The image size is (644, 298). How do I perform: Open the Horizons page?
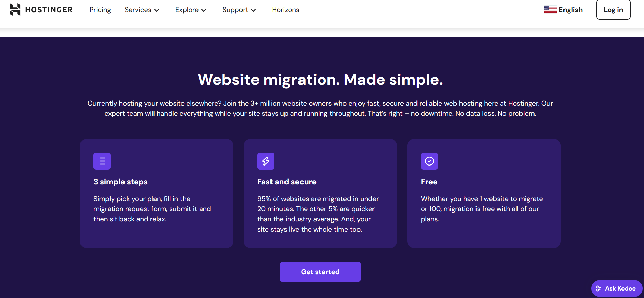pyautogui.click(x=286, y=10)
